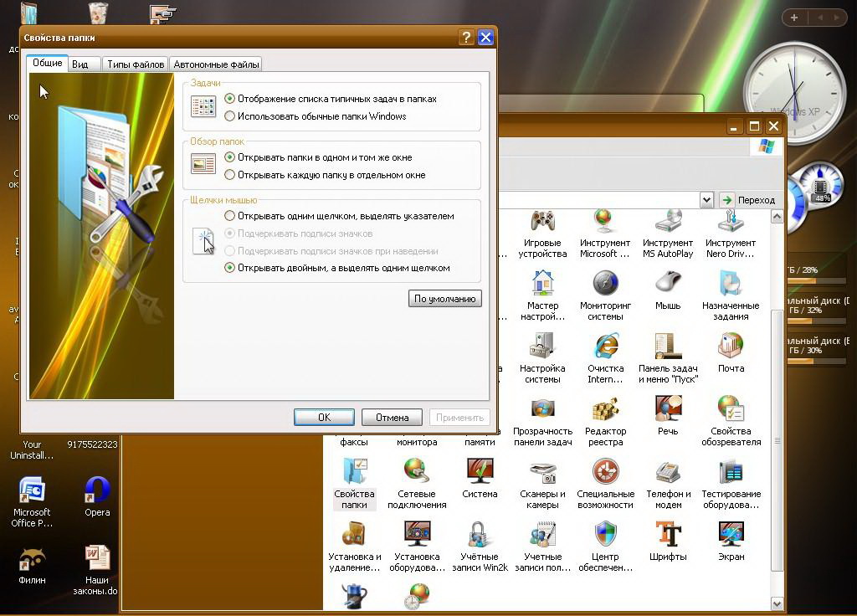Switch to the Вид tab
The width and height of the screenshot is (857, 616).
click(x=80, y=64)
